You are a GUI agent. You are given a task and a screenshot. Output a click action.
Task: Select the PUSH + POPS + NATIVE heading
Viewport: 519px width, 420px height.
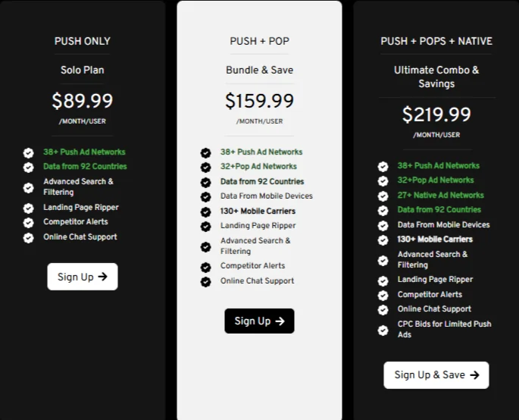tap(436, 41)
